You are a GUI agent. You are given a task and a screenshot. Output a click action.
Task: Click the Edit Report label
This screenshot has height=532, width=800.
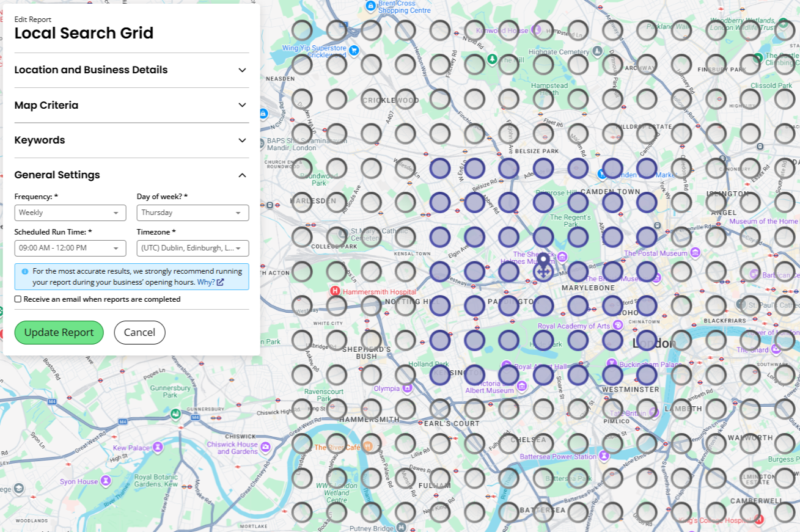coord(32,20)
